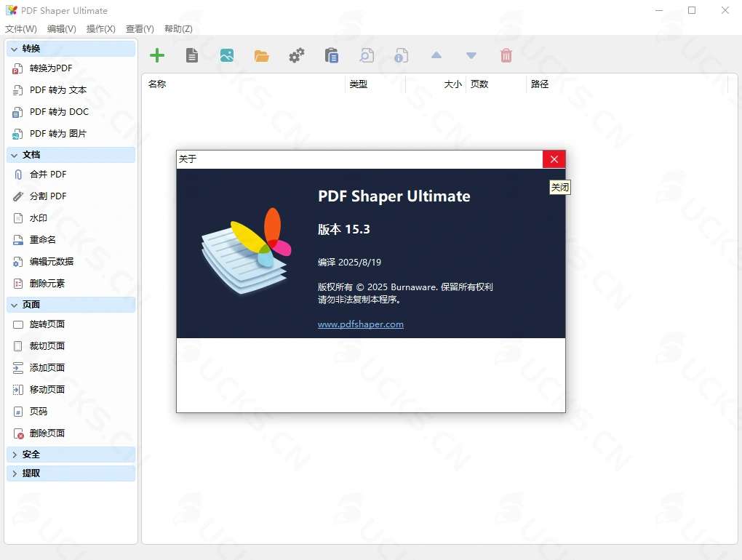Click the document info toolbar icon
Image resolution: width=742 pixels, height=560 pixels.
(x=401, y=55)
